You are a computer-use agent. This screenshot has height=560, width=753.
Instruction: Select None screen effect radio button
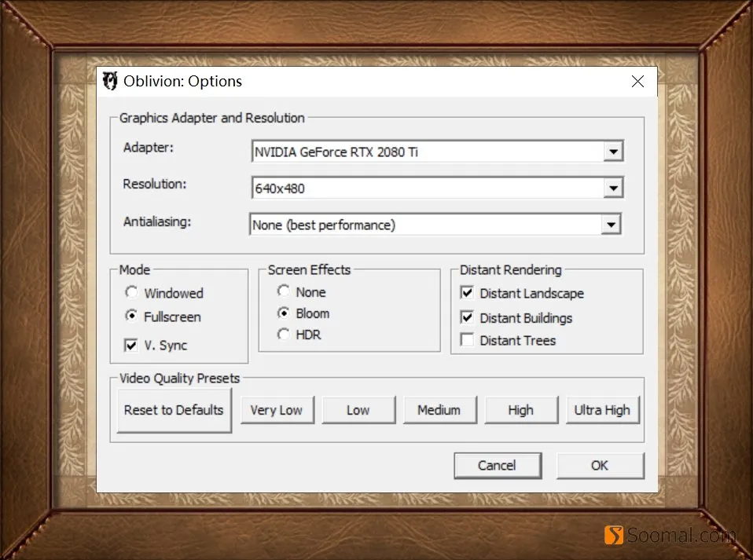pos(283,291)
